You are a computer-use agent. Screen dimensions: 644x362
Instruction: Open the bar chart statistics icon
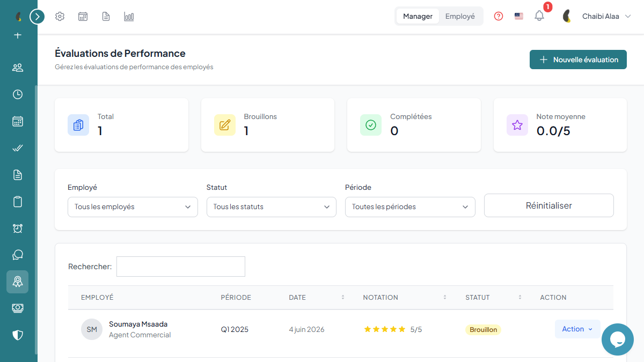129,17
